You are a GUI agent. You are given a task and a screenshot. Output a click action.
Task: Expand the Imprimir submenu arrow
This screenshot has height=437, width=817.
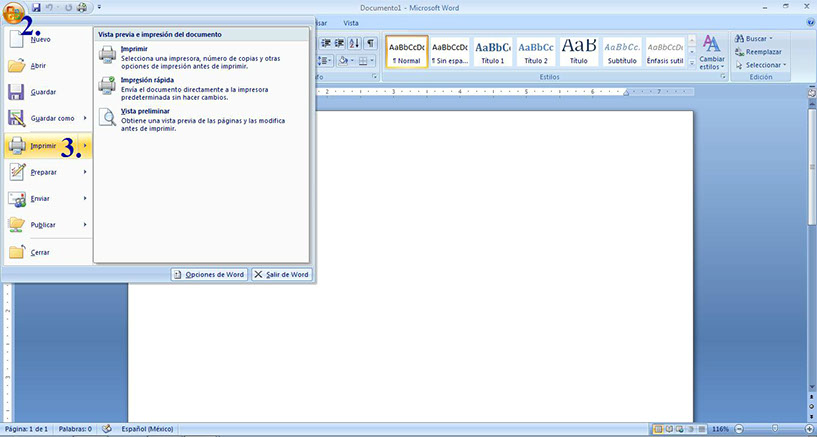click(x=85, y=146)
